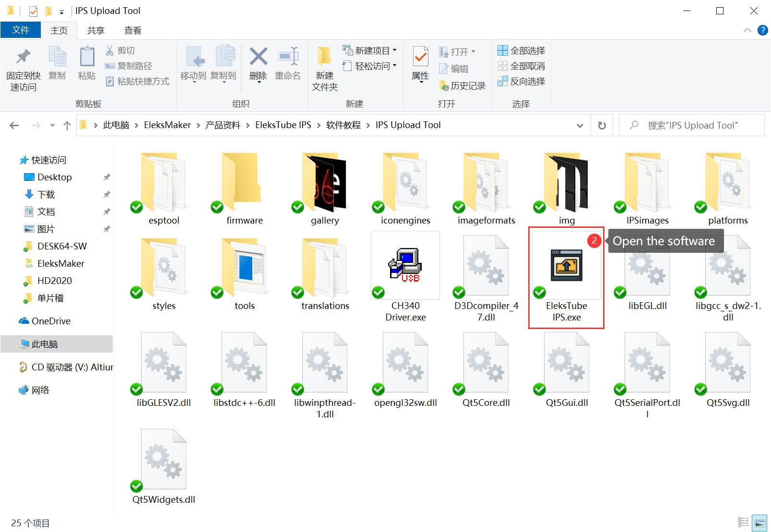This screenshot has width=771, height=532.
Task: Switch to details list view toggle
Action: [744, 522]
